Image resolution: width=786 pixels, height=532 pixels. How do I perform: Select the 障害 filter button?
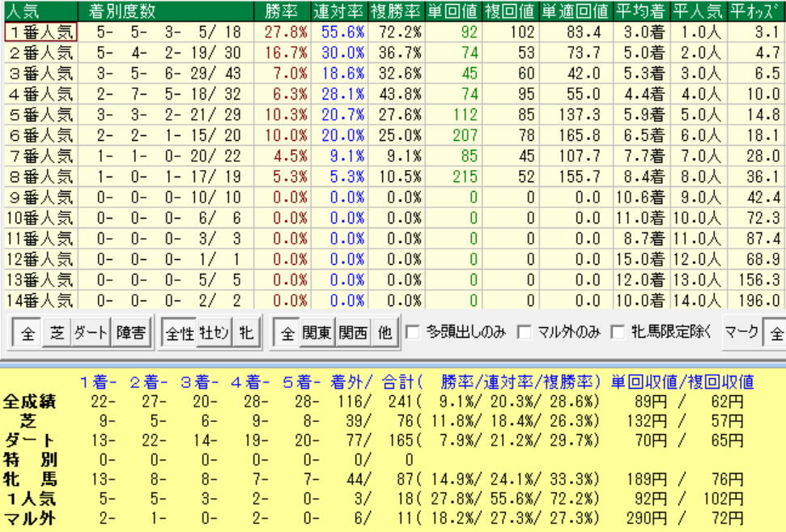point(130,333)
